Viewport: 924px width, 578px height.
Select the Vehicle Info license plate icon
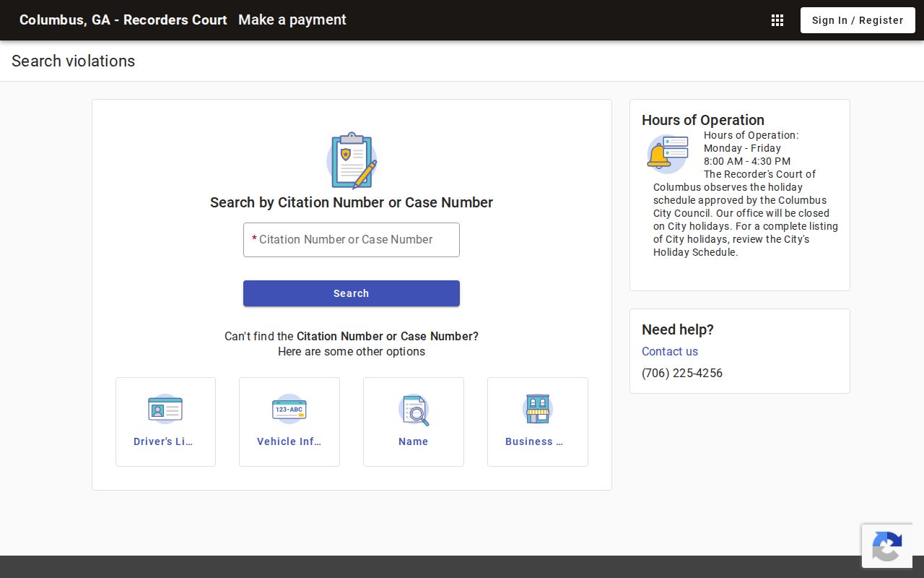coord(289,409)
